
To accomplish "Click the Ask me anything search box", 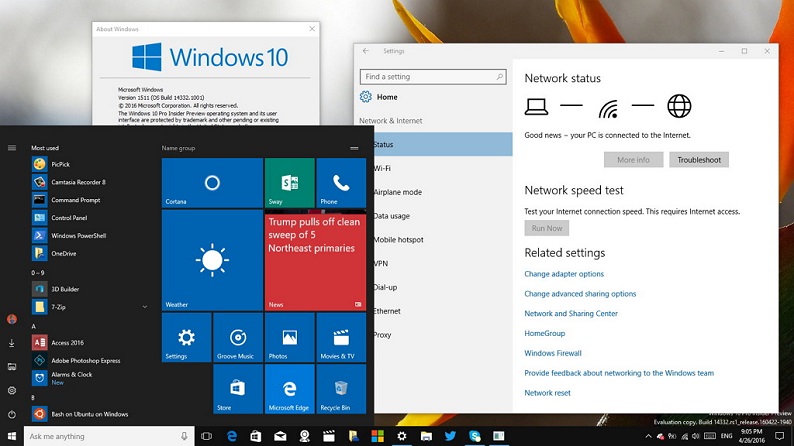I will pos(108,436).
